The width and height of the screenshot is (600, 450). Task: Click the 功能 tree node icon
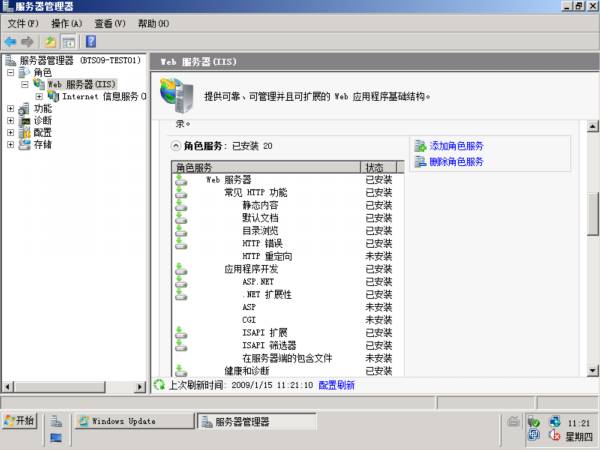coord(24,109)
